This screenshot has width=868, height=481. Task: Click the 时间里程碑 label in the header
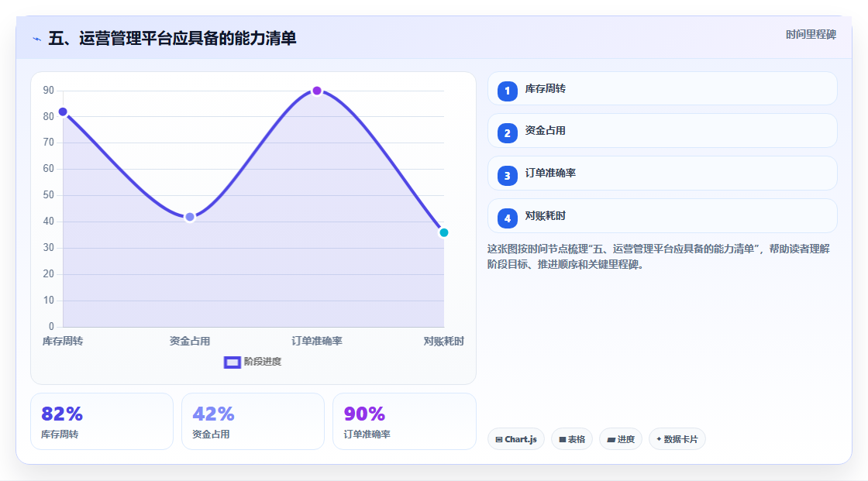tap(811, 35)
